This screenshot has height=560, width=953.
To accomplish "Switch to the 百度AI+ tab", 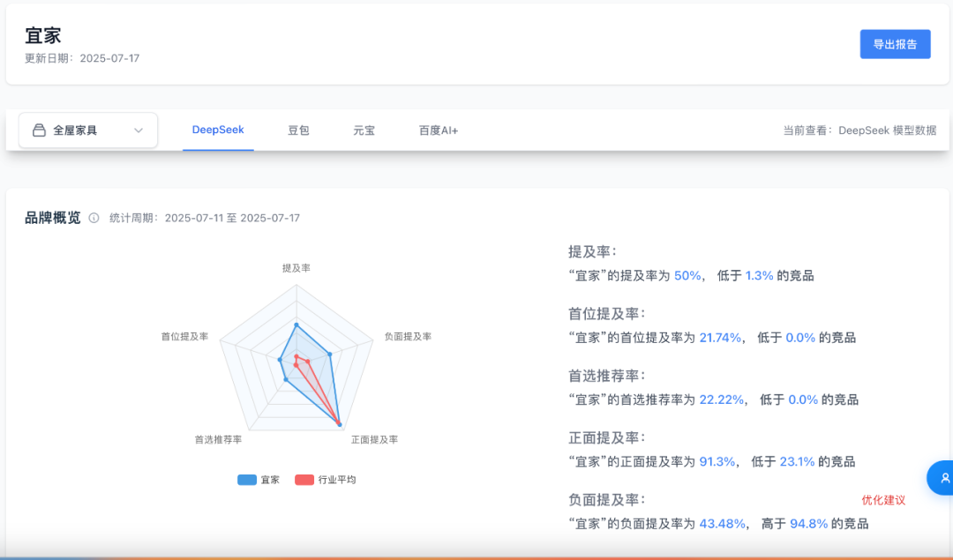I will tap(439, 131).
